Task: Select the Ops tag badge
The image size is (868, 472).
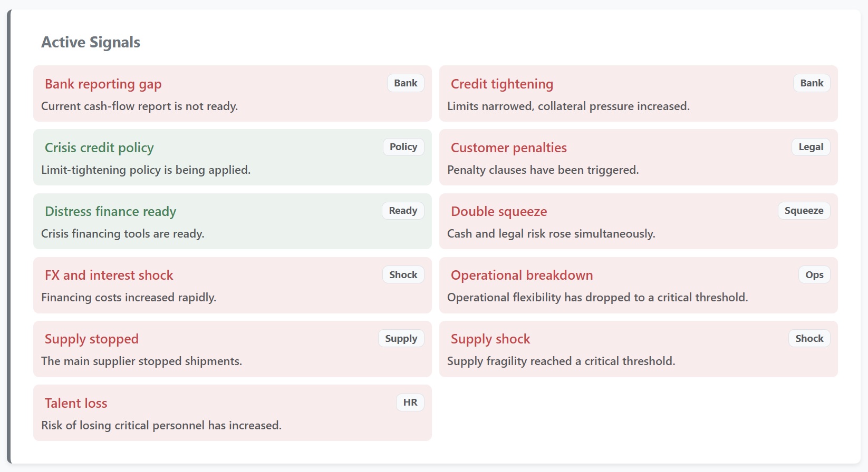Action: (814, 275)
